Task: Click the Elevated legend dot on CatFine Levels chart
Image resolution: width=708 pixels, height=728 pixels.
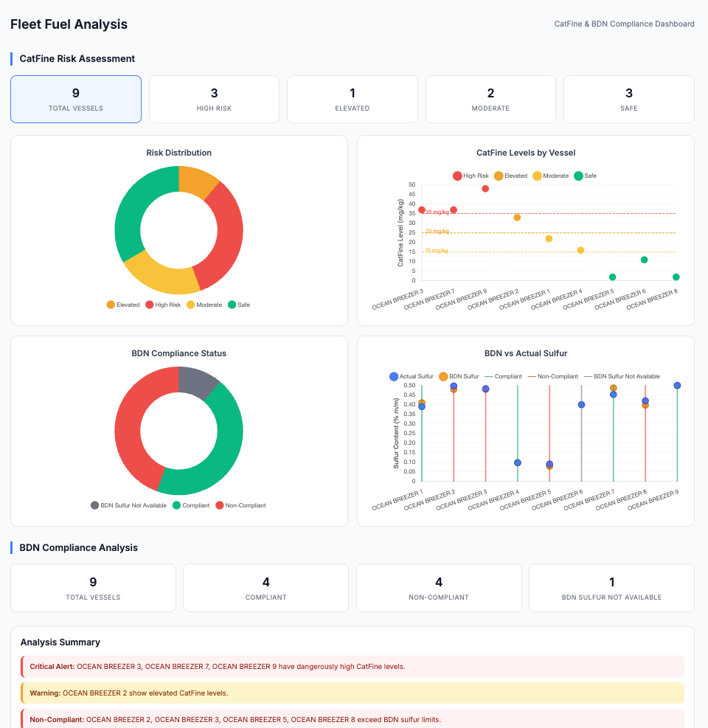Action: tap(499, 176)
